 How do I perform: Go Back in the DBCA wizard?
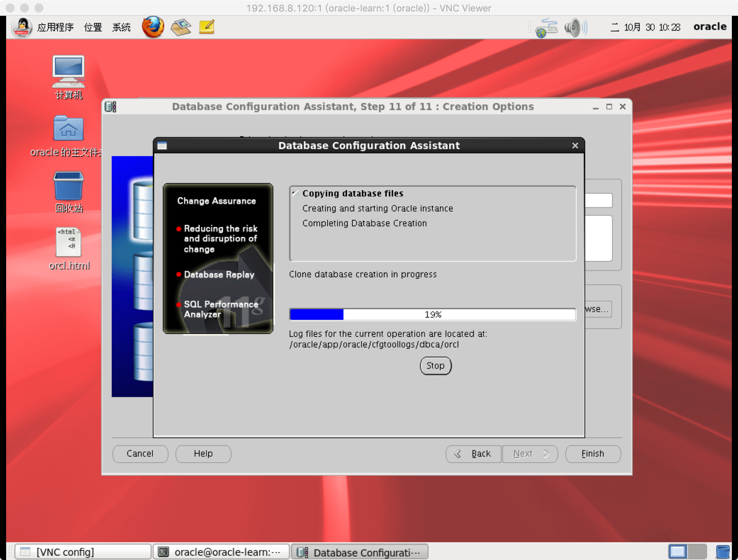click(x=473, y=454)
